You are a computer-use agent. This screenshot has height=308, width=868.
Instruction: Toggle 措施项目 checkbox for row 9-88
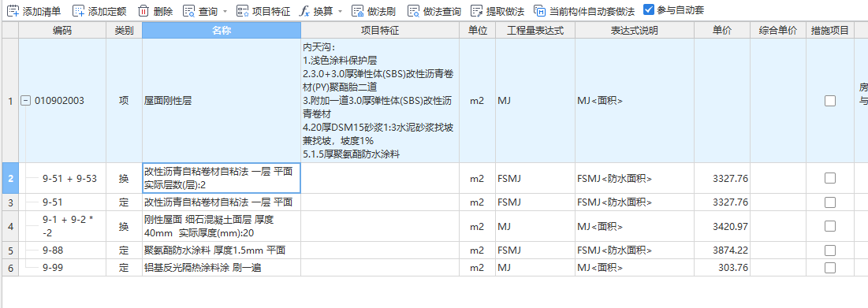point(830,250)
